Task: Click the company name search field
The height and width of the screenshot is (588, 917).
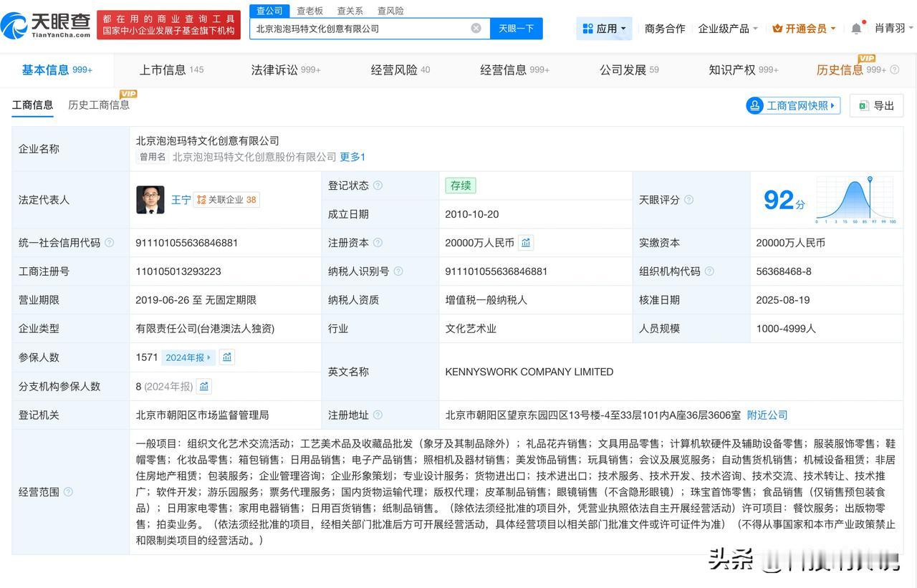Action: point(358,28)
